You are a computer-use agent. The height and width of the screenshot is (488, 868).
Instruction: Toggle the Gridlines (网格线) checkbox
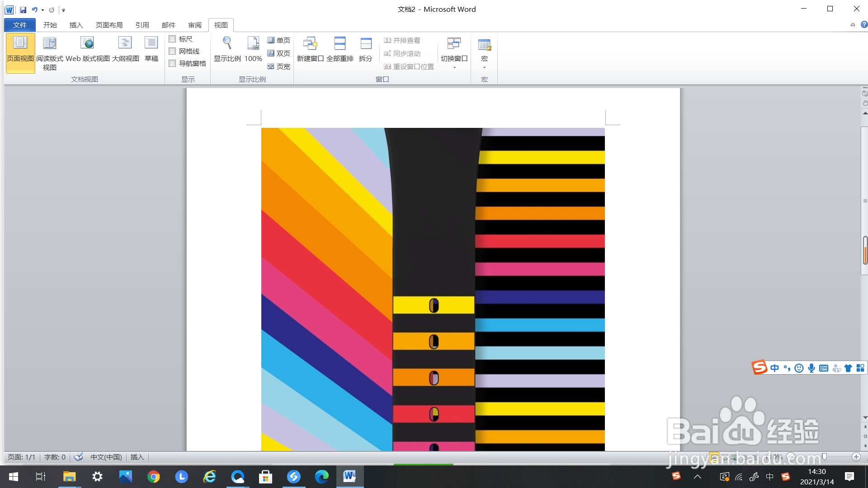tap(172, 52)
